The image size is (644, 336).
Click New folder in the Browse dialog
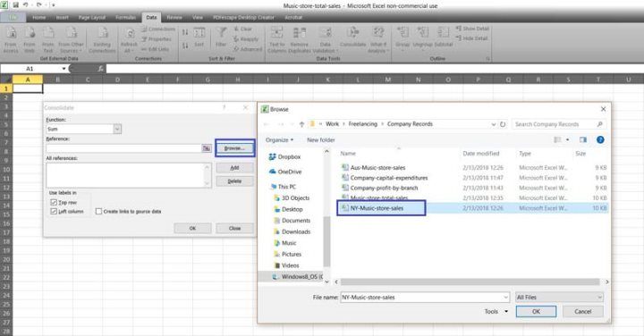coord(321,140)
